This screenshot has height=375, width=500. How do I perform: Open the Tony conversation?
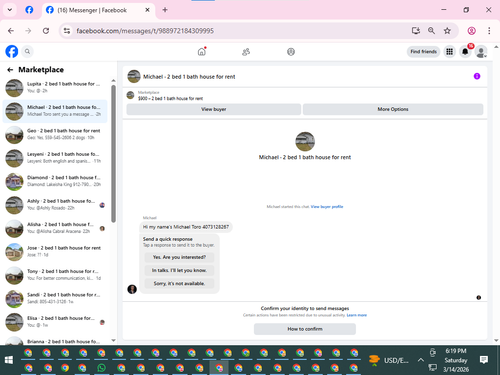pyautogui.click(x=55, y=275)
